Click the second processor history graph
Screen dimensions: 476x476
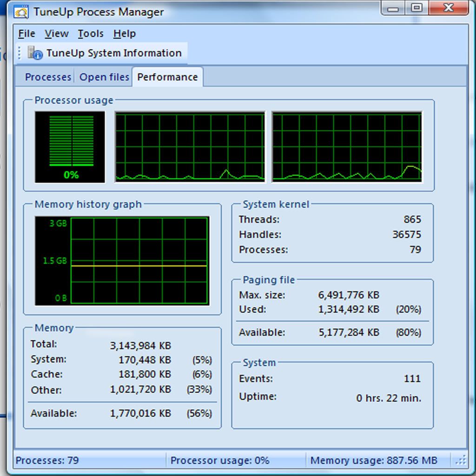(347, 147)
